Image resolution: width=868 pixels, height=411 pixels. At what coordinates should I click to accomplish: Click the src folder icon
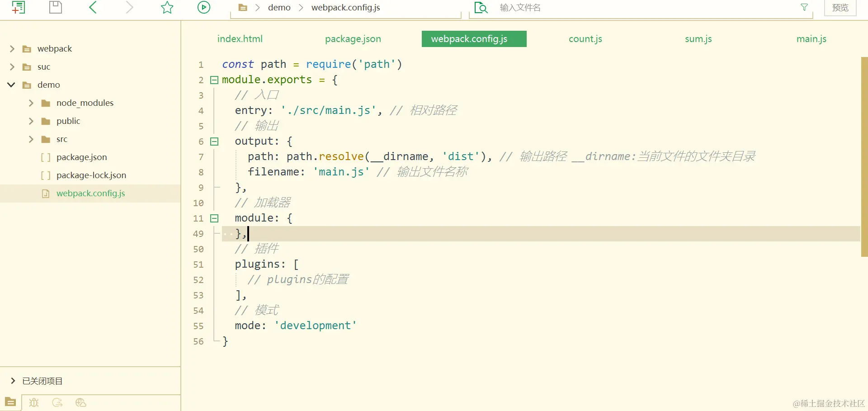tap(46, 139)
